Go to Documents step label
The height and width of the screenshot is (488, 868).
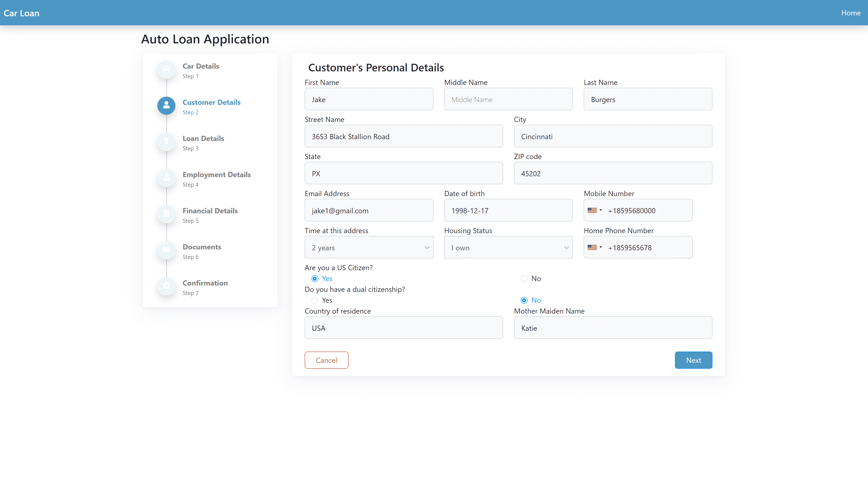202,247
